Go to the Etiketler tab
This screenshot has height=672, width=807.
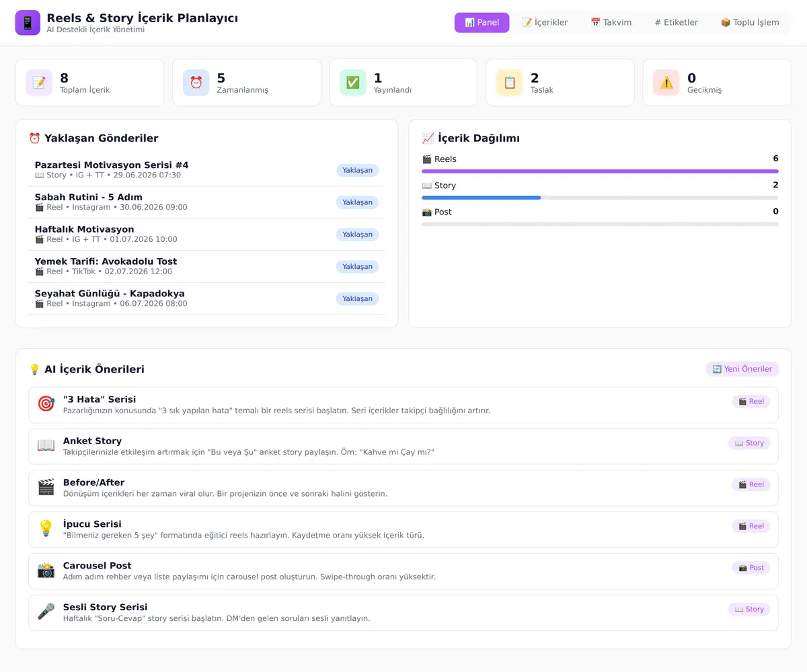coord(676,22)
